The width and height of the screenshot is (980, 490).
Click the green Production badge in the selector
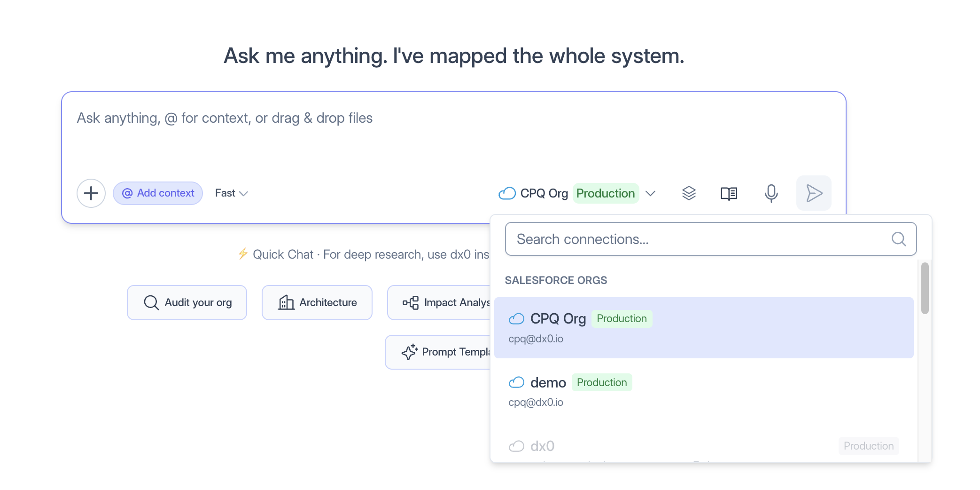pos(606,193)
